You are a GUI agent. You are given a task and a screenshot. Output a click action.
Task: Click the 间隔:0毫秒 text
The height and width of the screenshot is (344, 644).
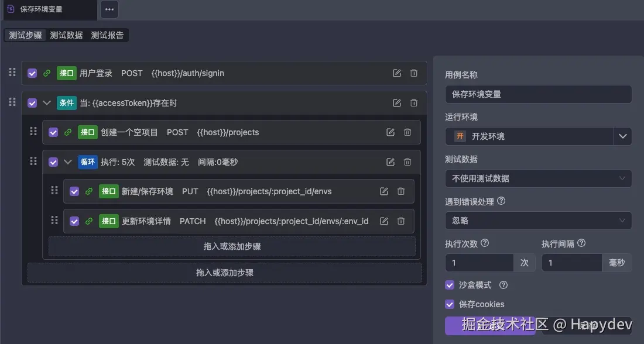coord(218,162)
